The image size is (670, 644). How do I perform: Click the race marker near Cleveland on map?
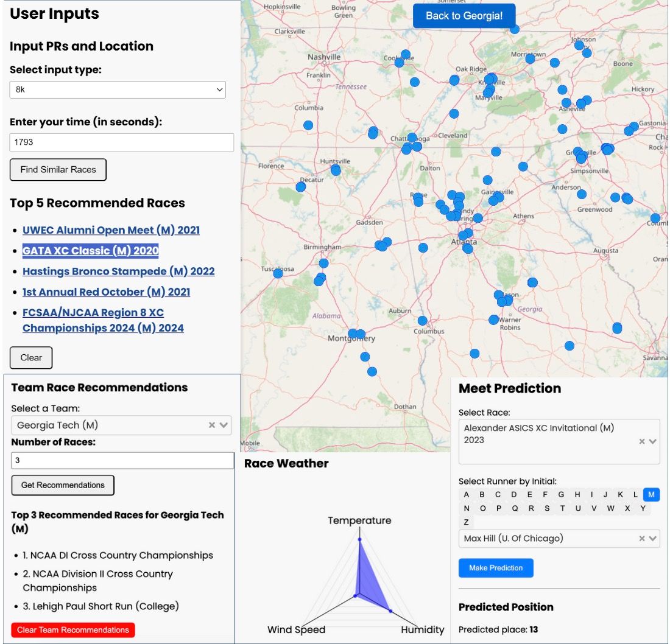454,114
